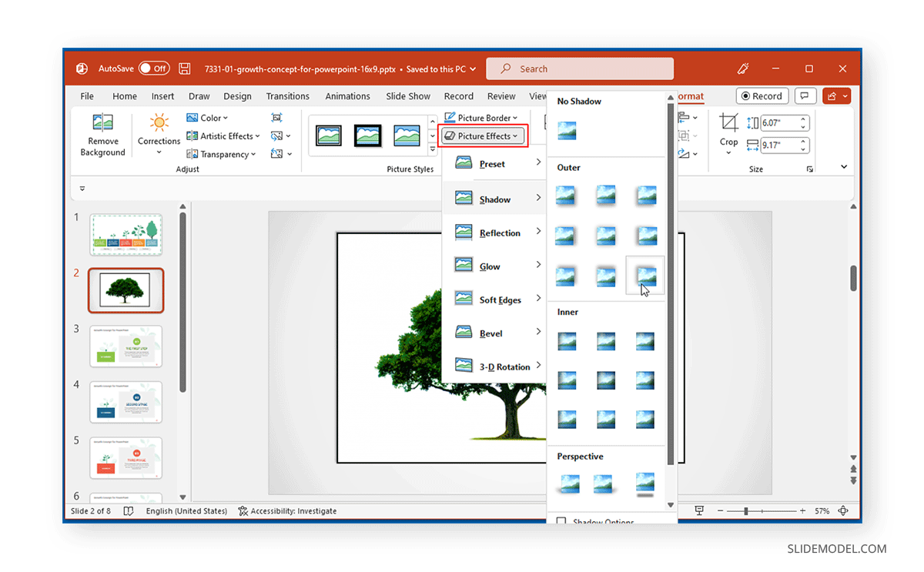Start a presentation recording via Record button

pos(762,95)
